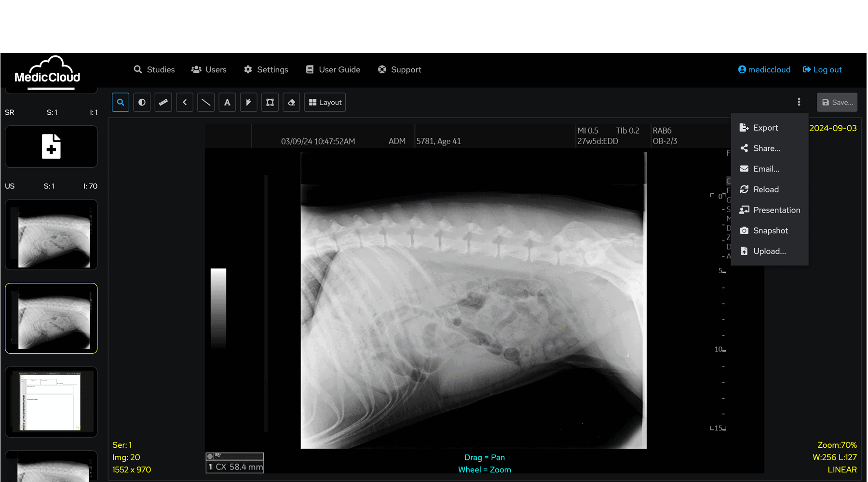This screenshot has height=482, width=868.
Task: Choose Share from the menu
Action: pos(770,148)
